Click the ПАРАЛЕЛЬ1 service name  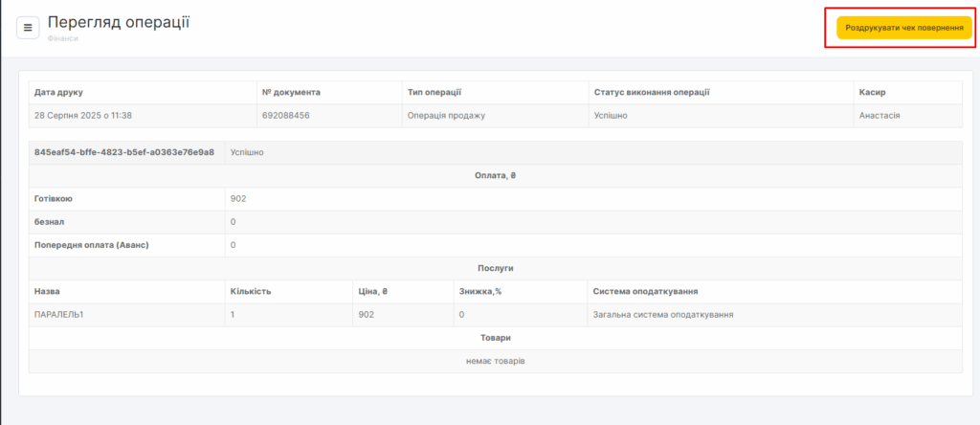click(59, 314)
